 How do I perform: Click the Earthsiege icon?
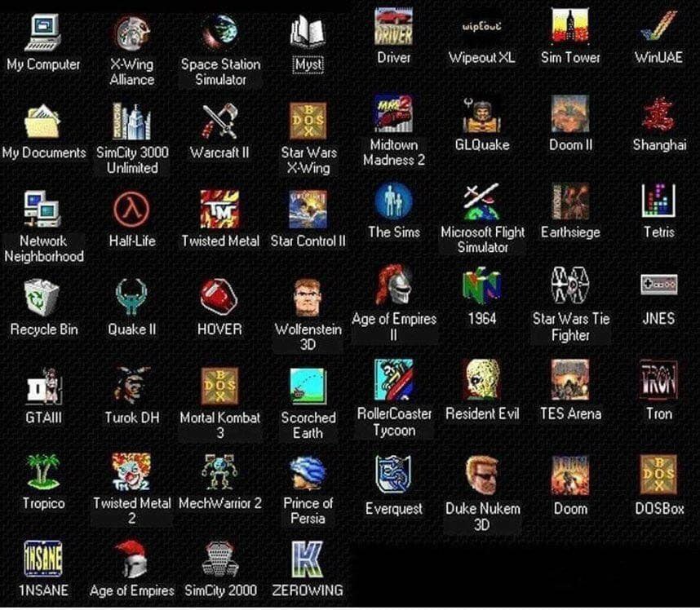570,201
